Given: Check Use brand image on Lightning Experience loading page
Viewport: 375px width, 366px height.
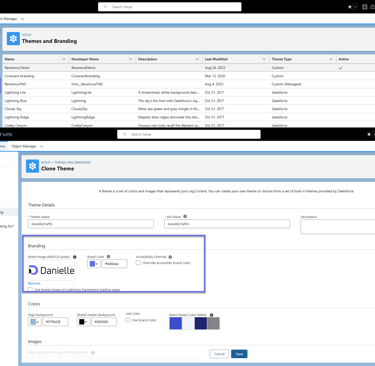Looking at the screenshot, I should (30, 289).
